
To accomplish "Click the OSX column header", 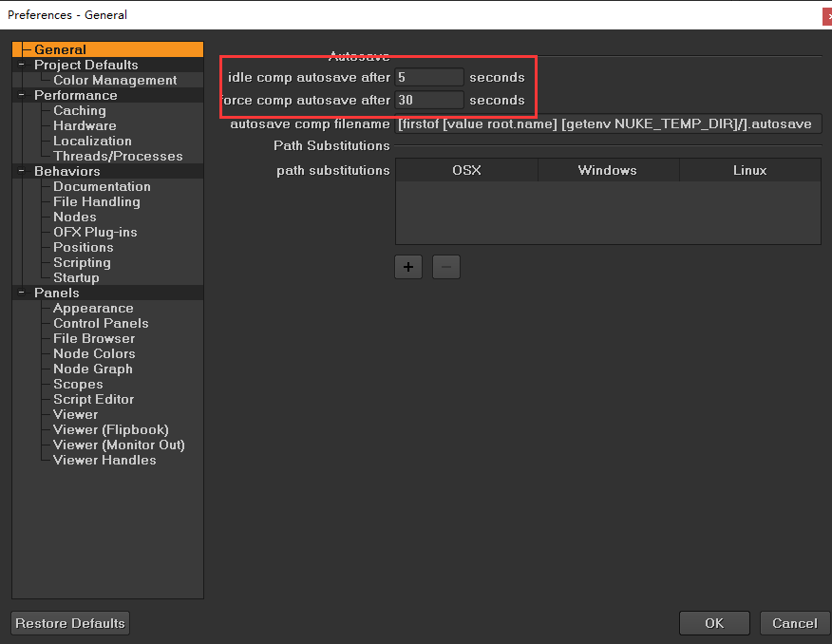I will [466, 170].
